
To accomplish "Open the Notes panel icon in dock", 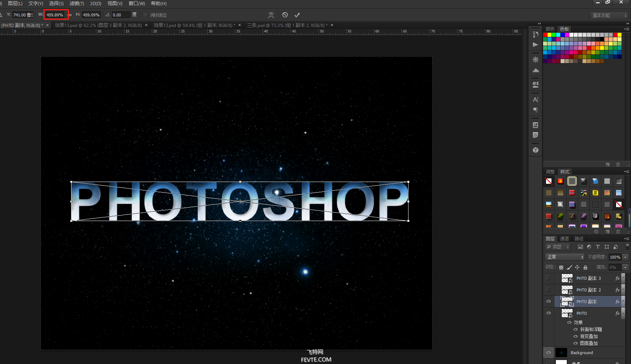I will click(x=535, y=135).
